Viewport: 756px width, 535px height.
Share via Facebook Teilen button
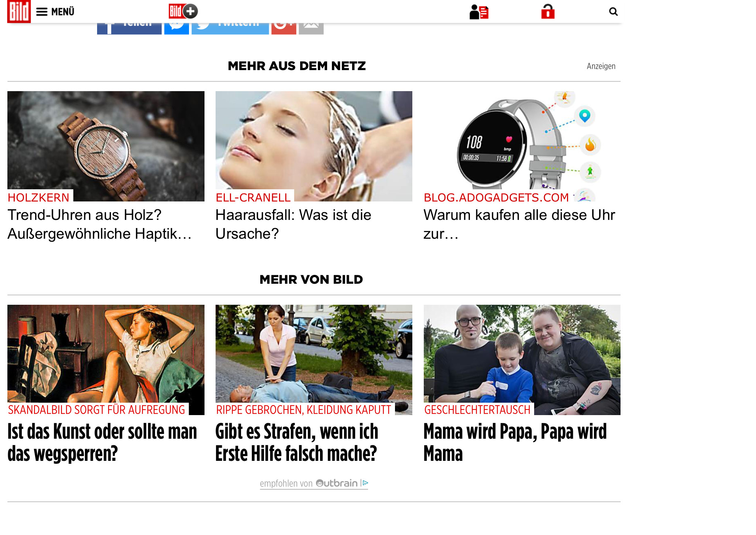129,29
